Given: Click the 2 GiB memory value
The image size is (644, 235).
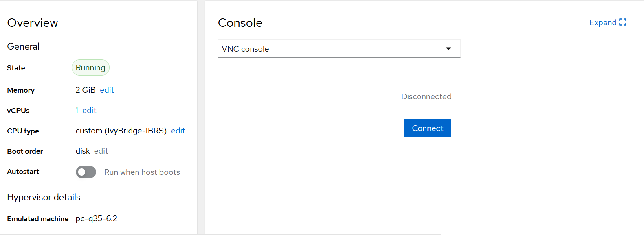Looking at the screenshot, I should tap(86, 90).
